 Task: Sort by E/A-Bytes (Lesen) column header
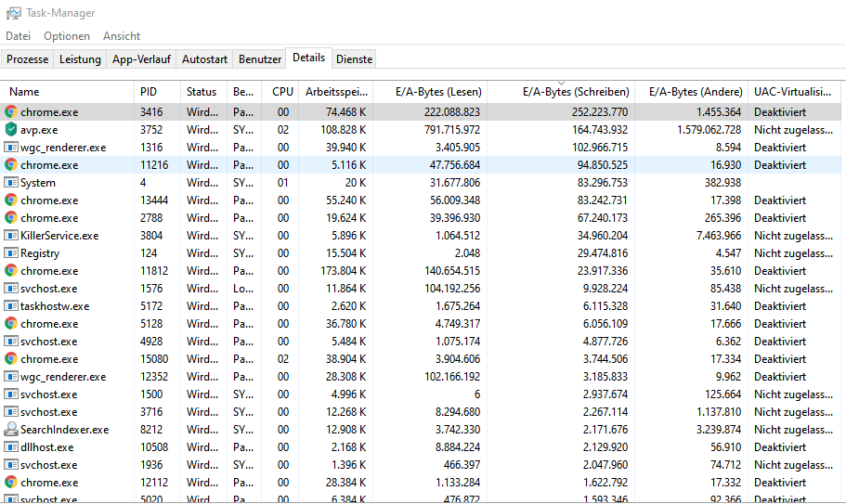click(x=431, y=92)
